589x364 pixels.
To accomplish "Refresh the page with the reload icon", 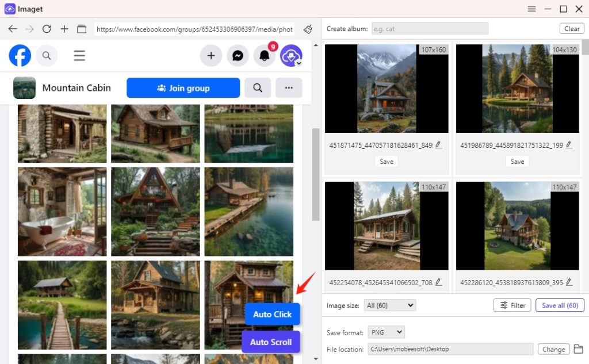I will (47, 29).
